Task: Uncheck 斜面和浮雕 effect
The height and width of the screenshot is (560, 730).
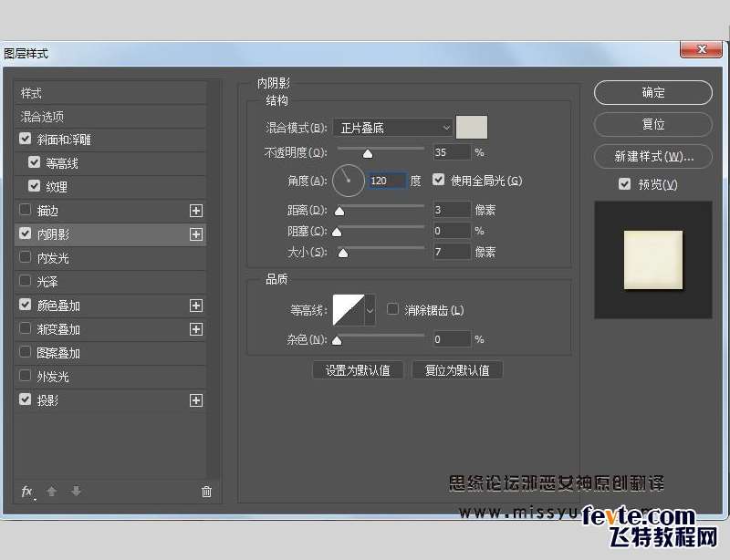Action: pyautogui.click(x=26, y=139)
